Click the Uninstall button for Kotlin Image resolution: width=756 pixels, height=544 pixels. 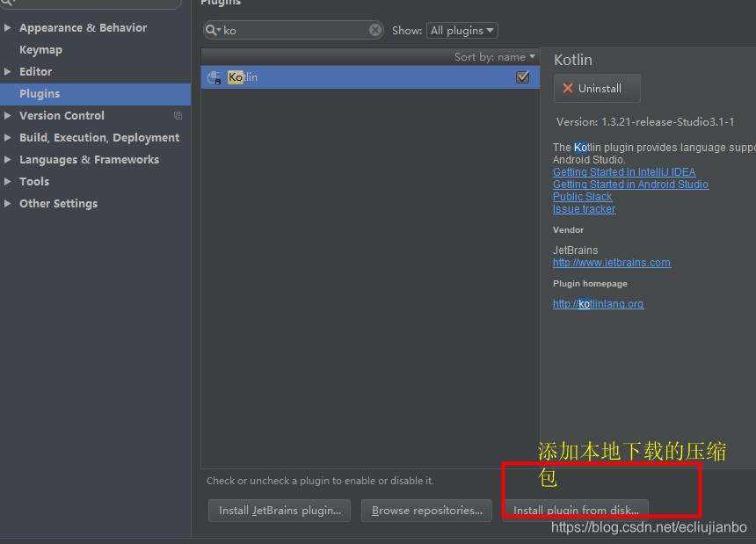click(597, 88)
